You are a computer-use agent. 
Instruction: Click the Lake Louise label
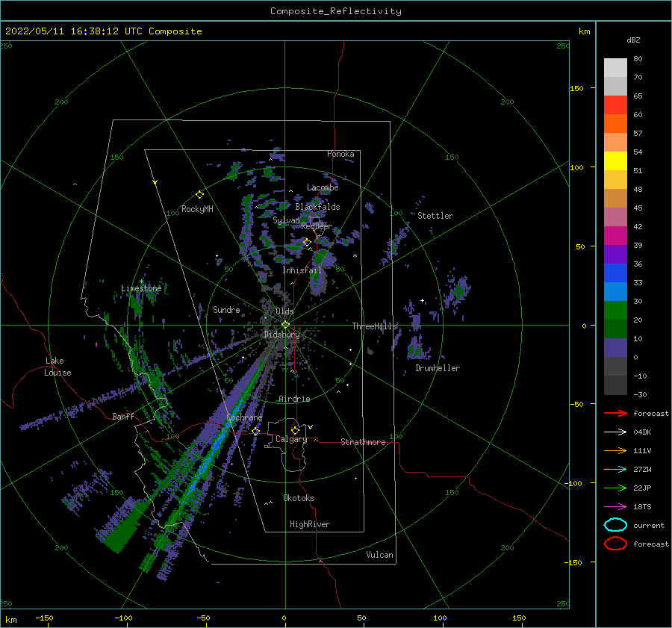click(x=57, y=367)
